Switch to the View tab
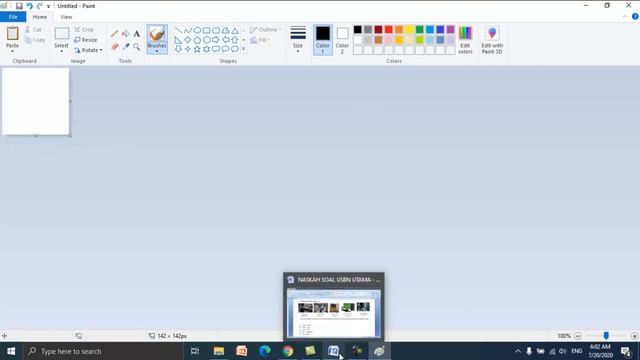 pos(66,17)
